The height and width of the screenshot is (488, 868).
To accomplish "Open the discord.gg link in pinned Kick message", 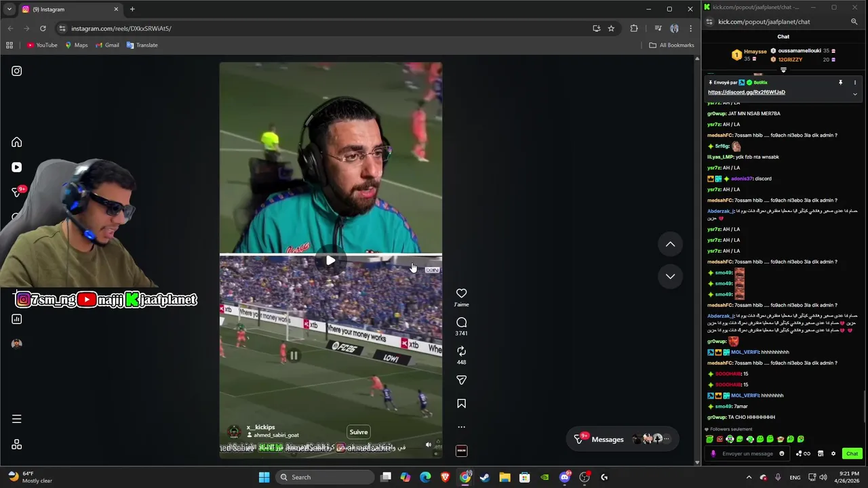I will (x=746, y=92).
